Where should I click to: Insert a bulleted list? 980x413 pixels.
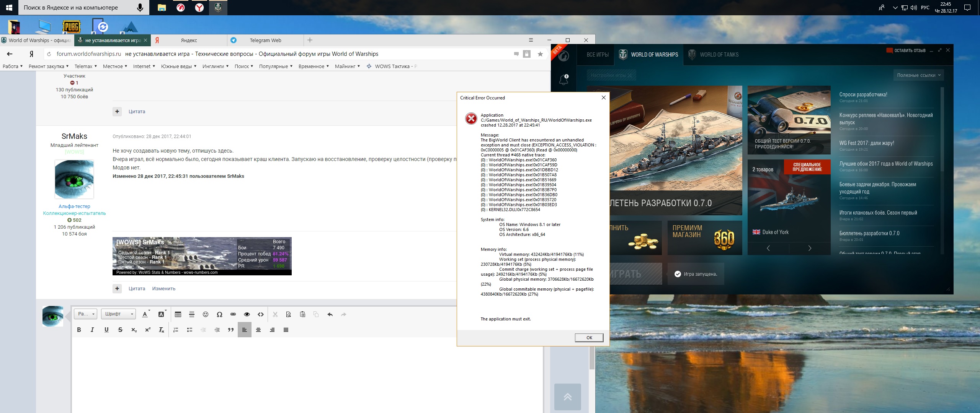coord(189,330)
